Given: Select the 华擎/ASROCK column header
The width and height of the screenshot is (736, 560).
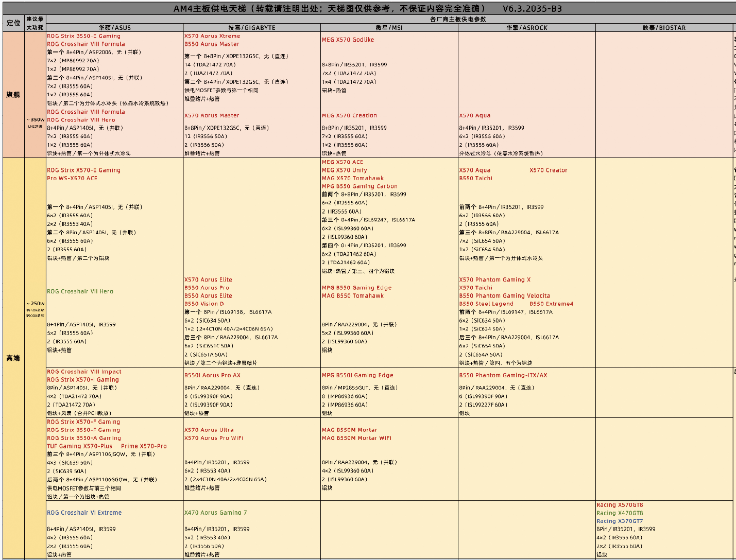Looking at the screenshot, I should tap(527, 28).
